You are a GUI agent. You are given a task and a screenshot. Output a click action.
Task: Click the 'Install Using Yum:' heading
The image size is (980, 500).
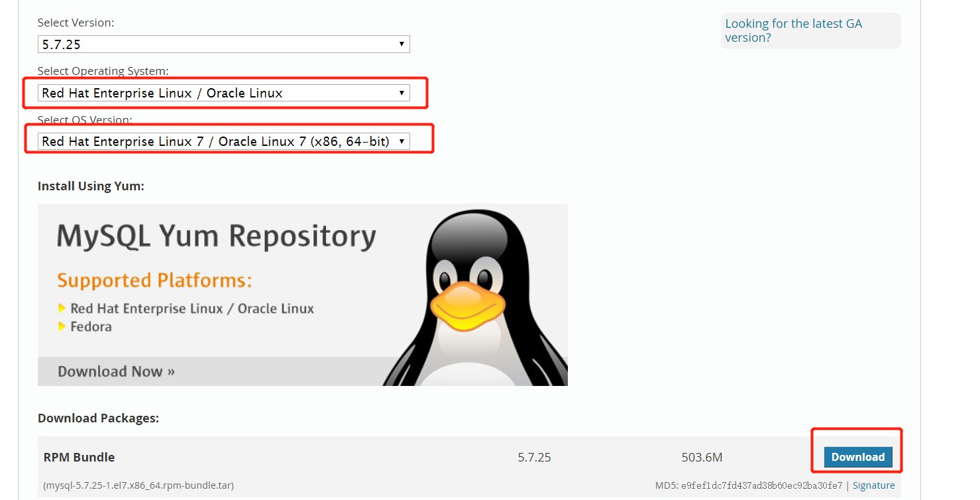(91, 186)
